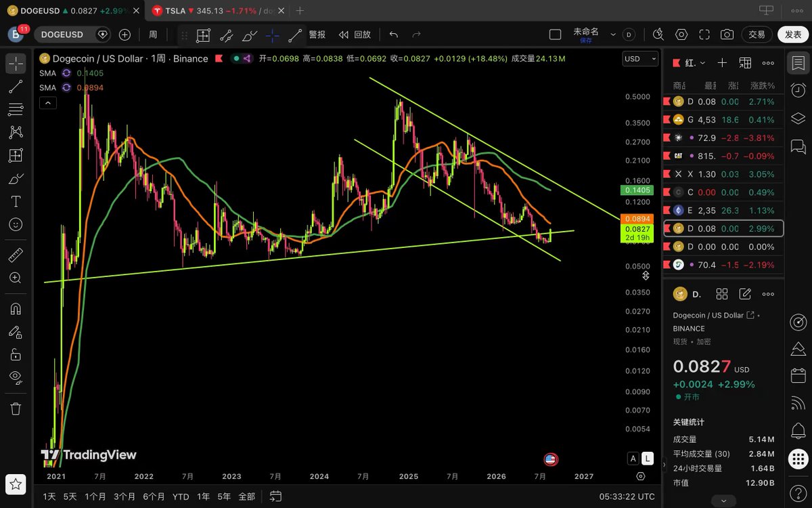This screenshot has height=508, width=812.
Task: Undo the last chart action
Action: [x=394, y=35]
